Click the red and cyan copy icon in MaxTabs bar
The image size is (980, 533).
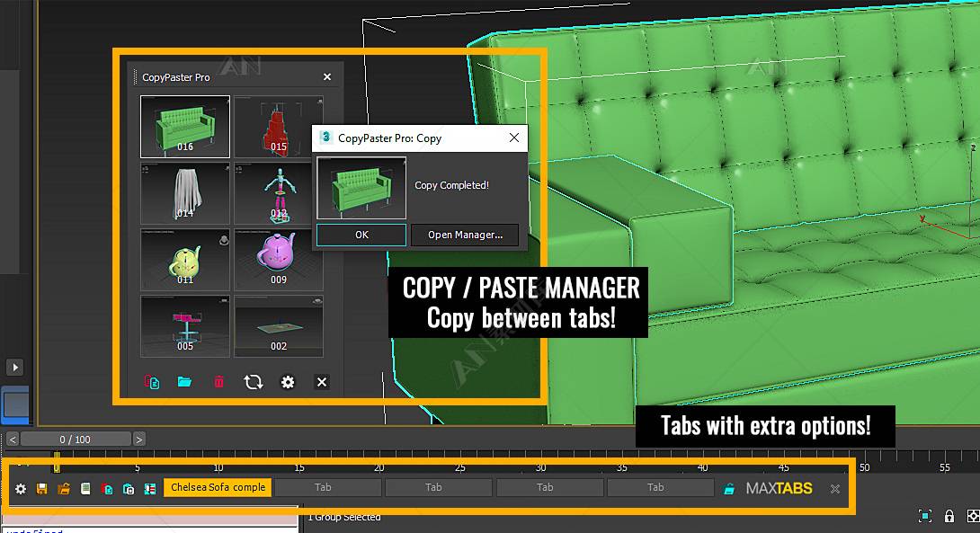coord(107,489)
